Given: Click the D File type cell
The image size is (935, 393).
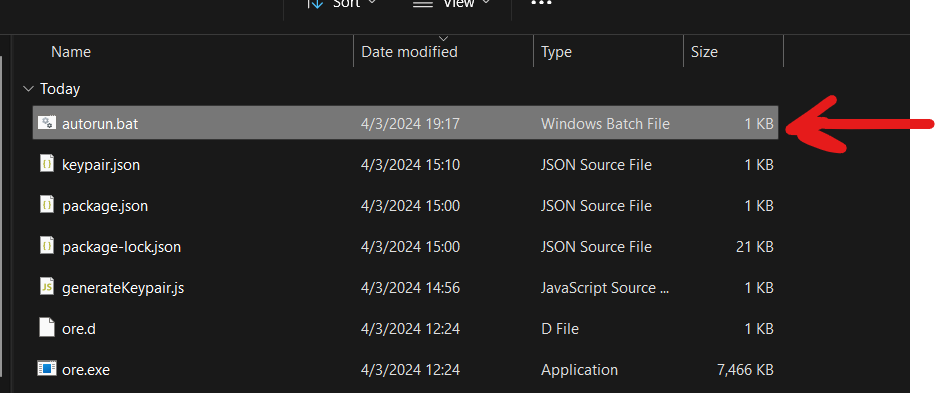Looking at the screenshot, I should pyautogui.click(x=560, y=329).
